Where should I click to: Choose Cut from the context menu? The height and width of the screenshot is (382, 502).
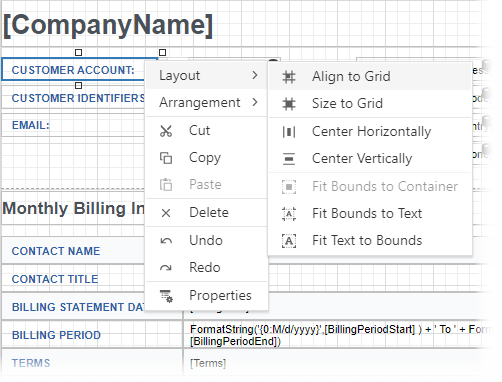point(206,131)
